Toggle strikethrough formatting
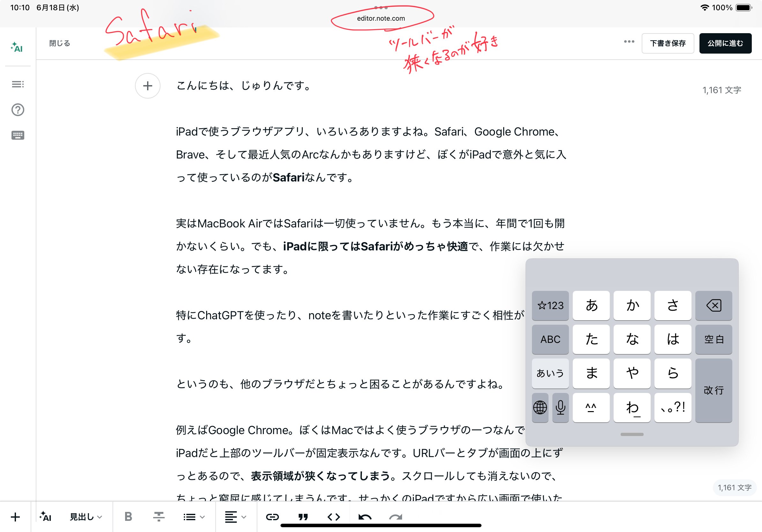 (159, 516)
